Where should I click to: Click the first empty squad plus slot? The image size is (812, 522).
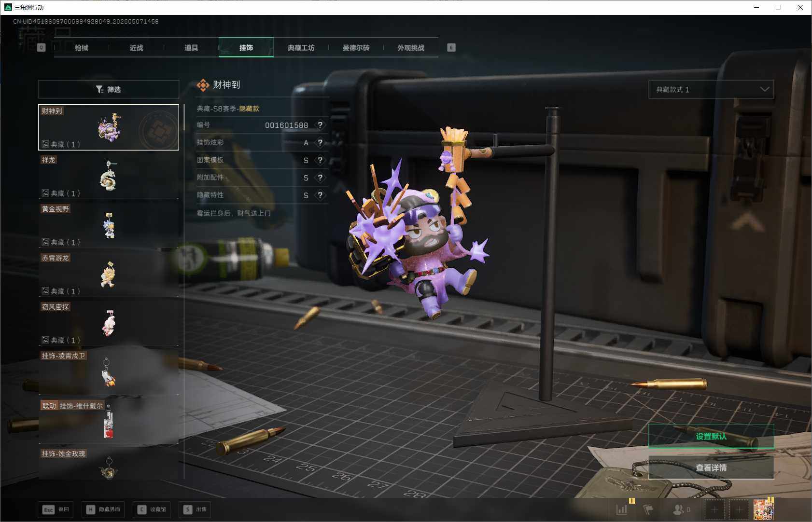point(714,509)
